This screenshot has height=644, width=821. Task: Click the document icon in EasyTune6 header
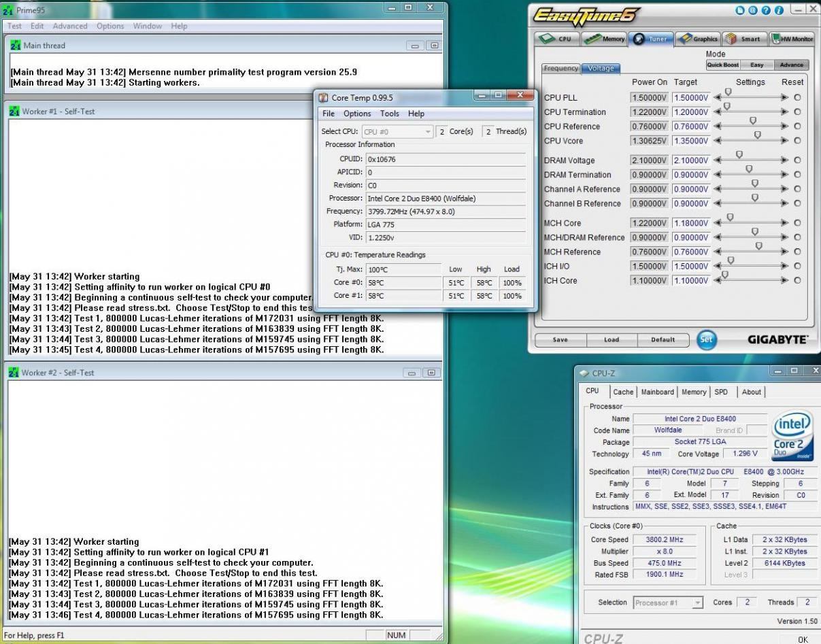click(741, 10)
